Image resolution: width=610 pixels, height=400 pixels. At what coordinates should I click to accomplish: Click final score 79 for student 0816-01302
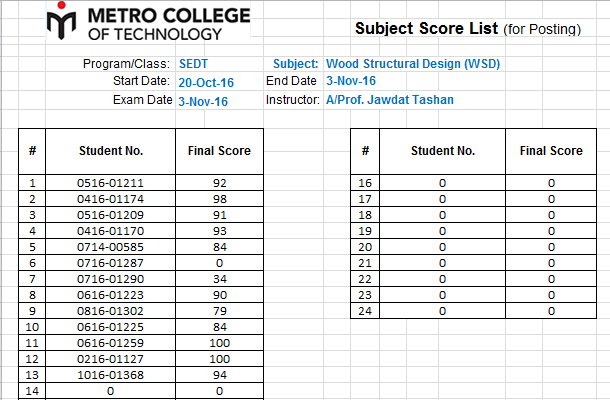click(x=219, y=311)
